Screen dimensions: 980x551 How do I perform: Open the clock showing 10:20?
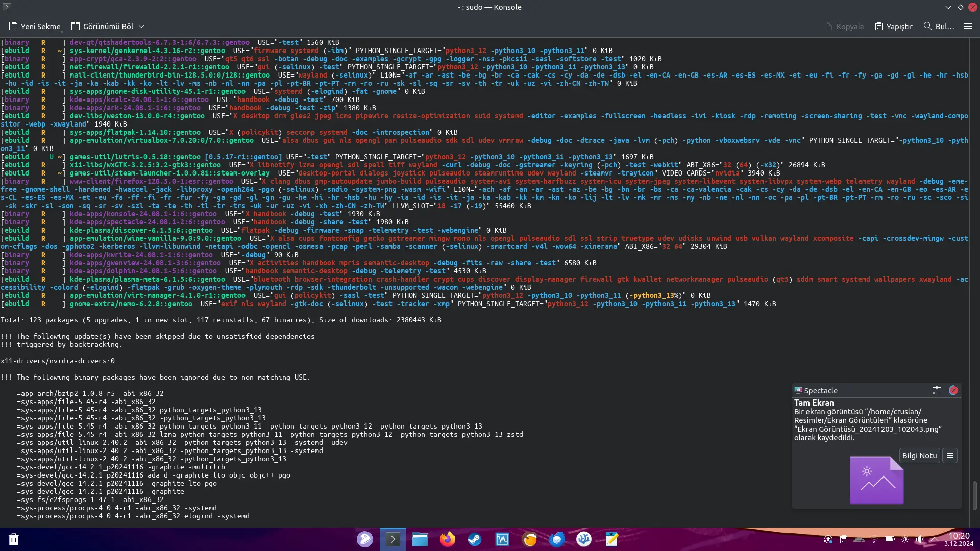[959, 539]
